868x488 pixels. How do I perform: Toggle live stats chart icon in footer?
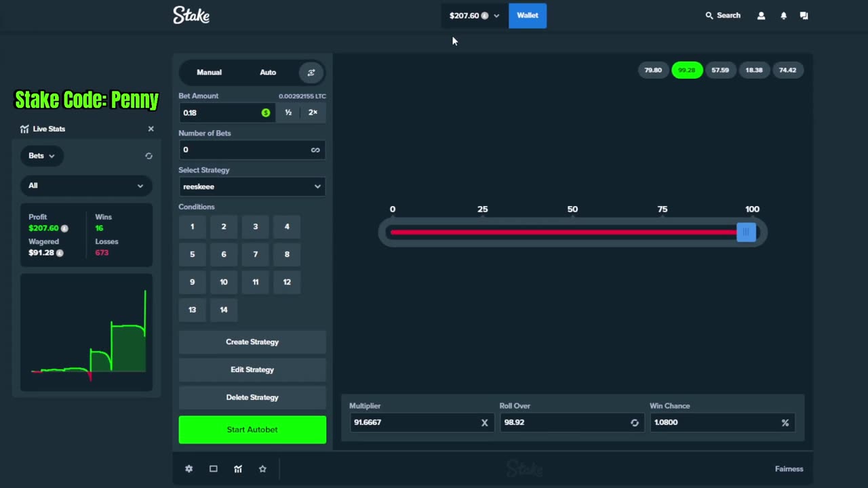[238, 469]
